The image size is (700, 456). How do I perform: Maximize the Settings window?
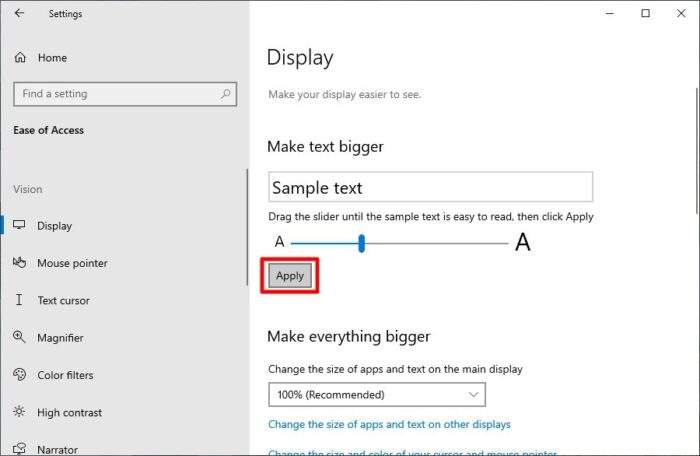(646, 13)
